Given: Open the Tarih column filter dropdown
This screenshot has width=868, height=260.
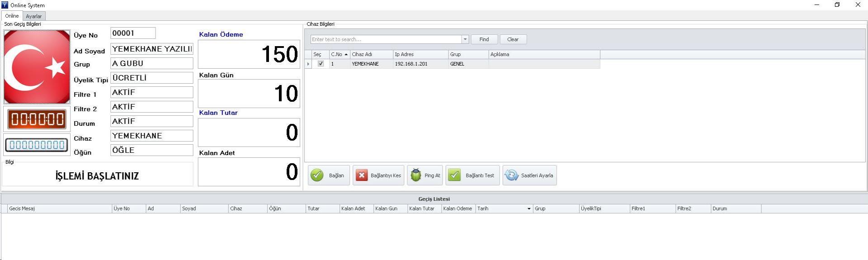Looking at the screenshot, I should (528, 209).
